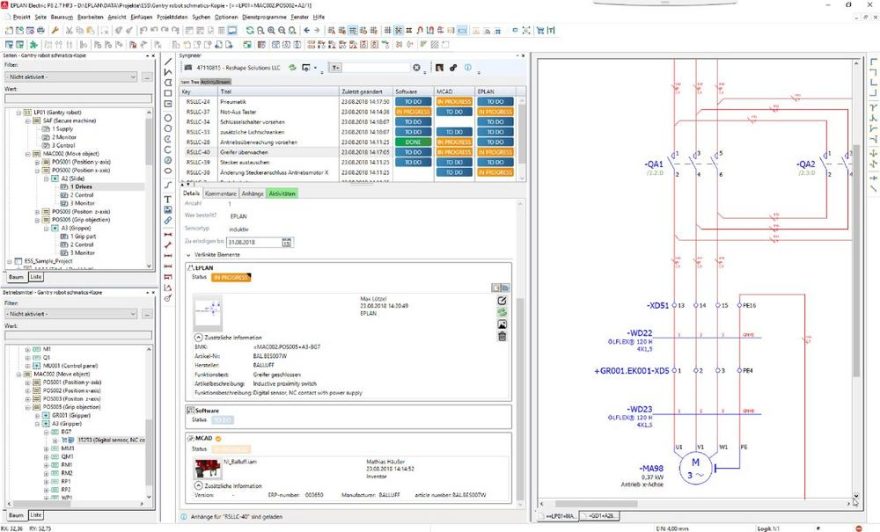The height and width of the screenshot is (532, 880).
Task: Collapse 'Zusätzliche Information' under EPLAN
Action: click(x=198, y=337)
